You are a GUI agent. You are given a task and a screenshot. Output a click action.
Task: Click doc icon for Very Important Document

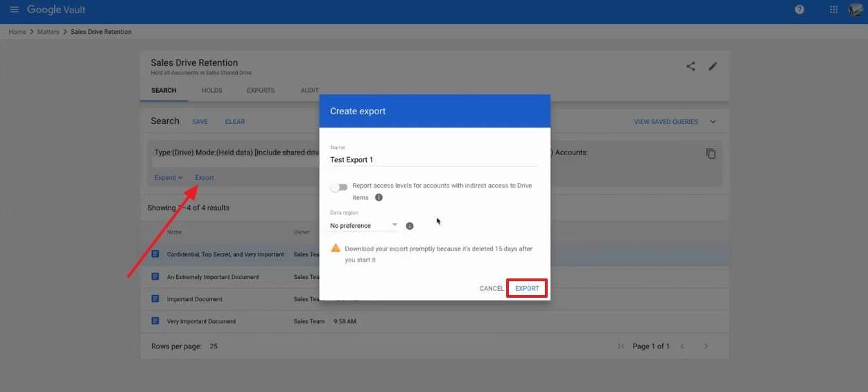point(155,321)
